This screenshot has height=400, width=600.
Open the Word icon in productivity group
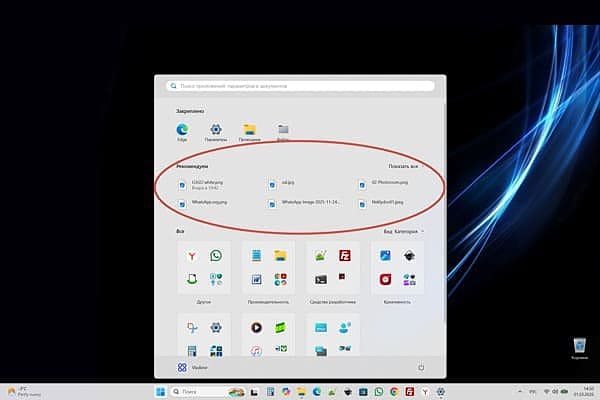(x=256, y=279)
